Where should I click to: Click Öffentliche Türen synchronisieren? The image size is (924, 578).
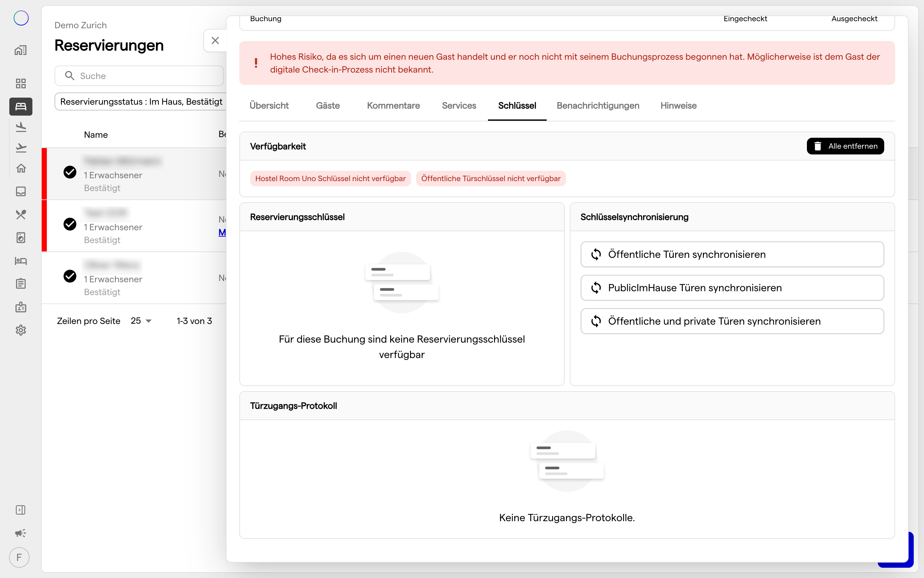(x=732, y=254)
